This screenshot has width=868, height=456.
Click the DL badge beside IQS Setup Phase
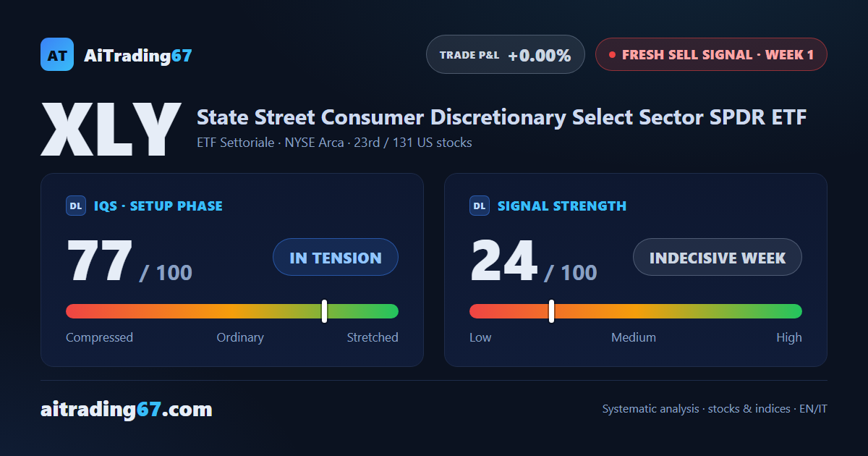pos(76,206)
